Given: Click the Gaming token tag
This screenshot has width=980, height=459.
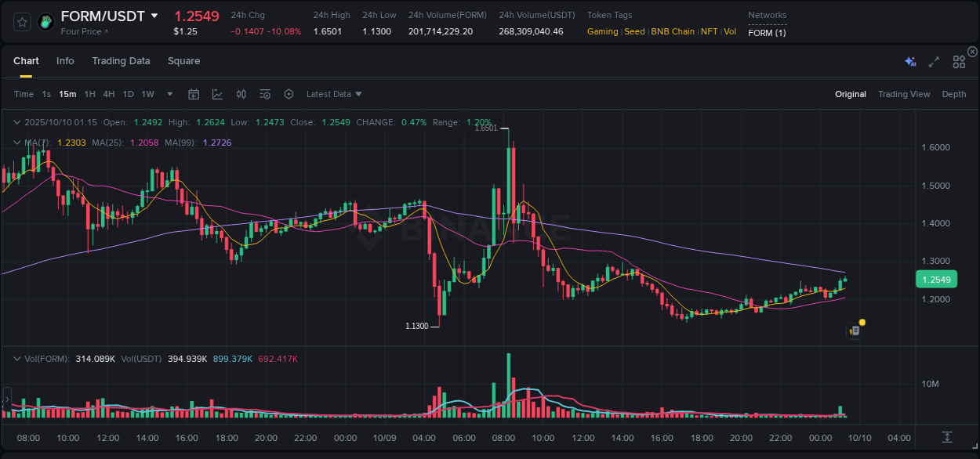Looking at the screenshot, I should pos(603,31).
